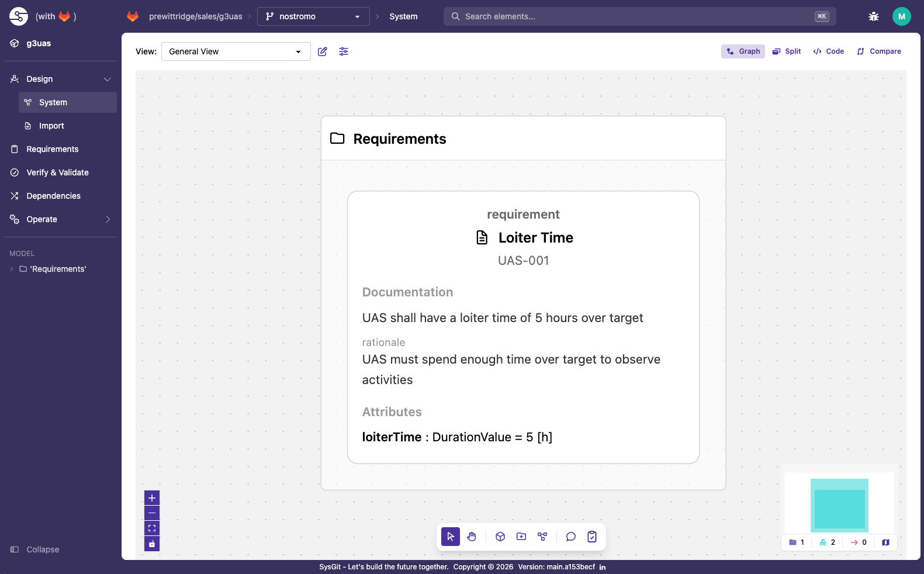Add a requirement with clipboard-check tool
This screenshot has height=574, width=924.
coord(592,537)
